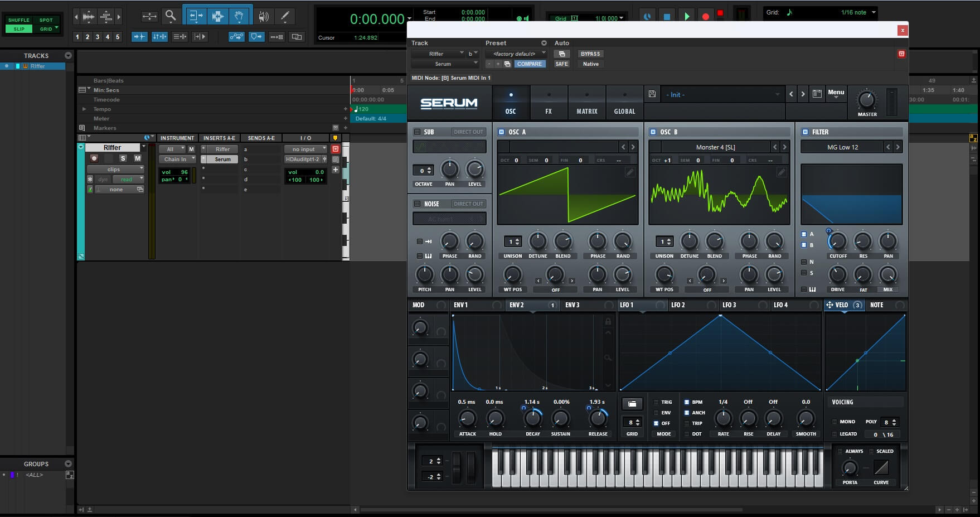Click the MASTER volume knob
980x517 pixels.
pyautogui.click(x=866, y=100)
